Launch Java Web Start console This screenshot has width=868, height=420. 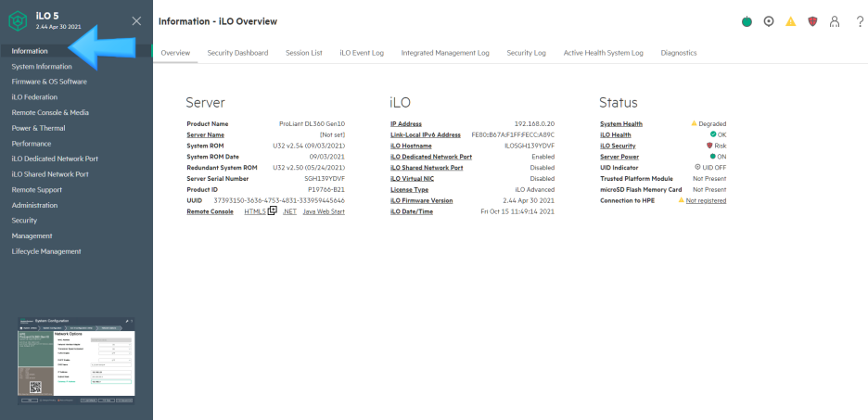(x=324, y=211)
